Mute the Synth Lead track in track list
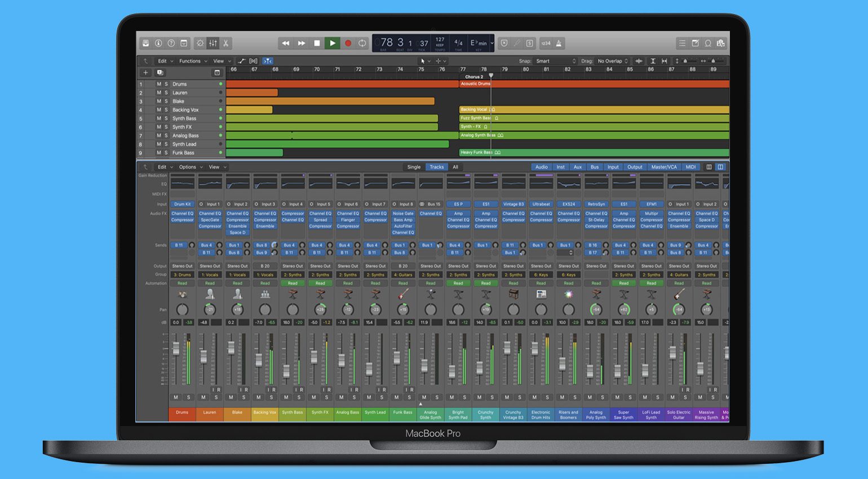The image size is (868, 479). point(159,144)
